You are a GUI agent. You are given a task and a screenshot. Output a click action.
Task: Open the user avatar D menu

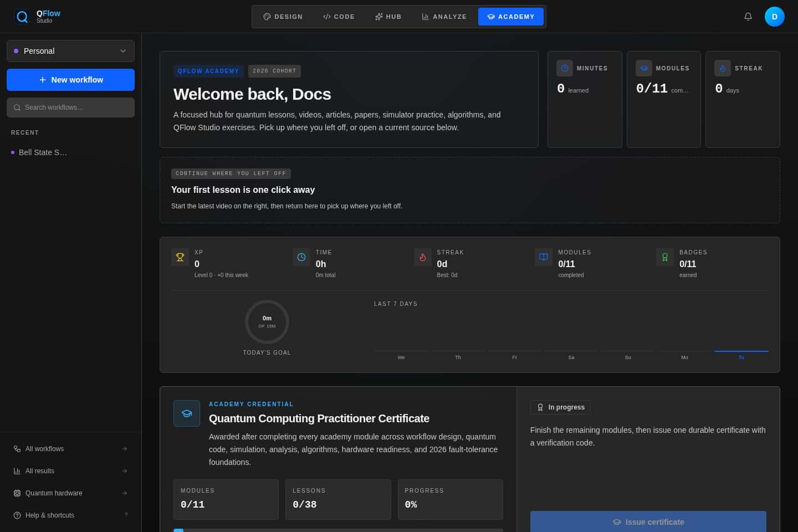[775, 17]
